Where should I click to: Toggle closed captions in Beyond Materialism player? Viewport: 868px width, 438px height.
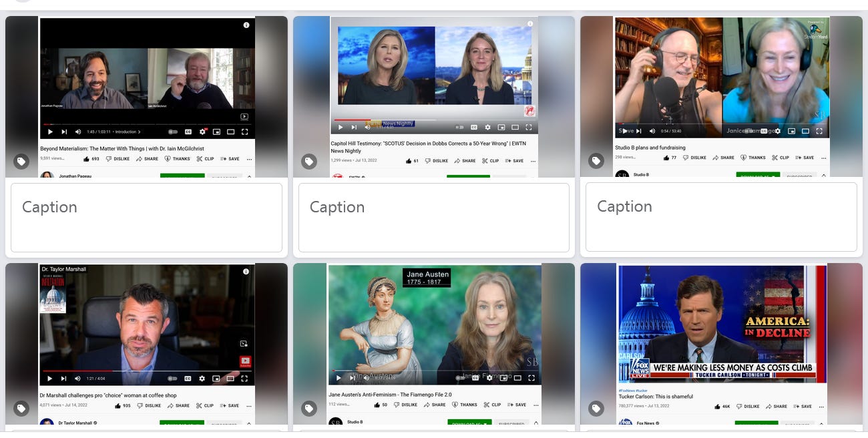point(188,132)
